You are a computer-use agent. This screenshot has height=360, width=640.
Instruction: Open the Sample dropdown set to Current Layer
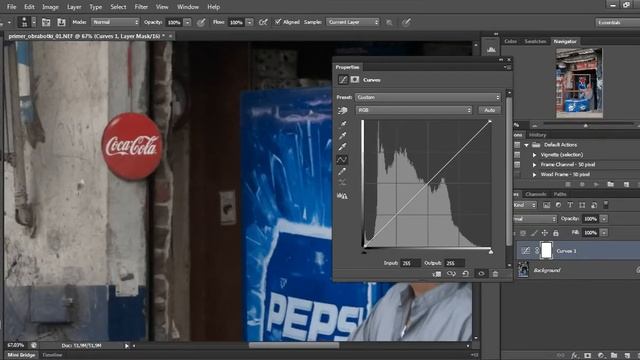coord(353,22)
